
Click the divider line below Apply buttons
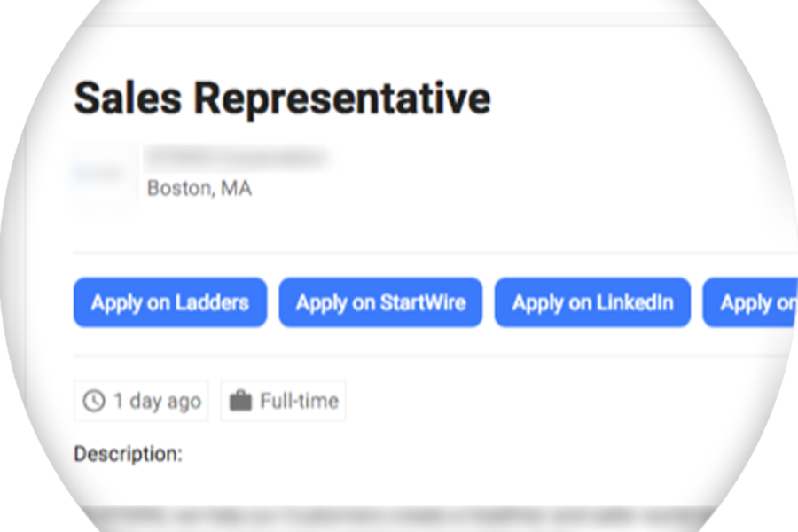(435, 356)
